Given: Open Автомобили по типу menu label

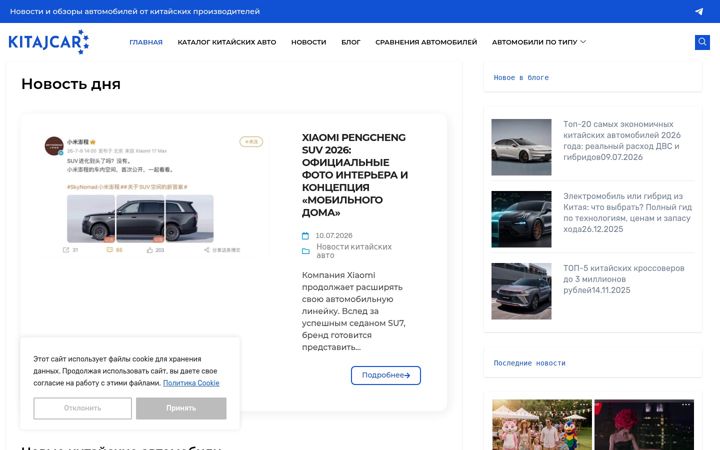Looking at the screenshot, I should point(534,42).
